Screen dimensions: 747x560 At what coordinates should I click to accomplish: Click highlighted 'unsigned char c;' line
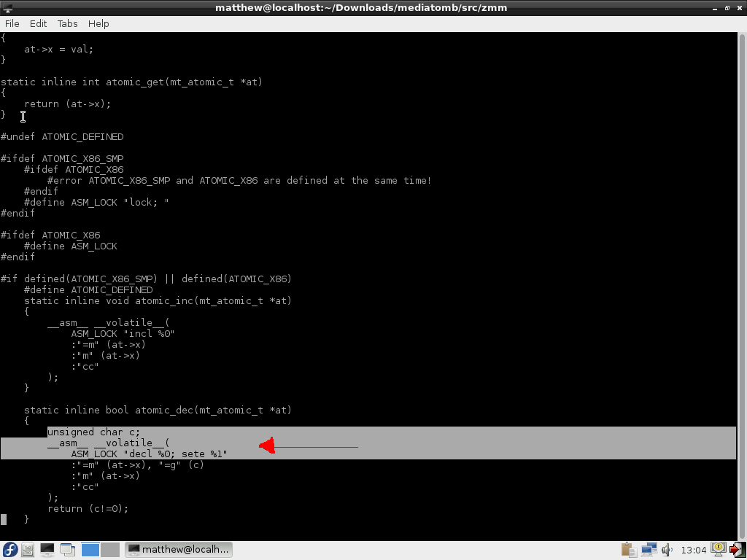(94, 432)
